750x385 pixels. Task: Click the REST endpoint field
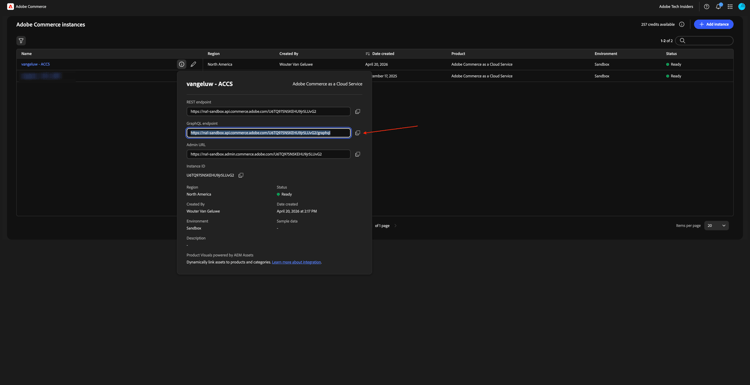click(x=268, y=111)
